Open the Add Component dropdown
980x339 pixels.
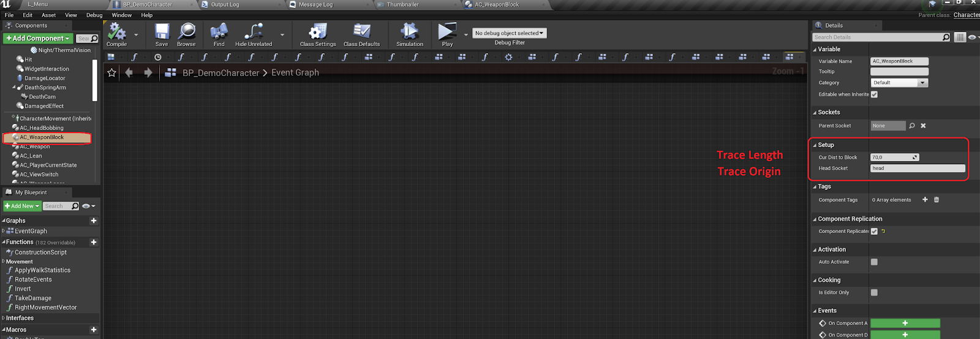38,38
